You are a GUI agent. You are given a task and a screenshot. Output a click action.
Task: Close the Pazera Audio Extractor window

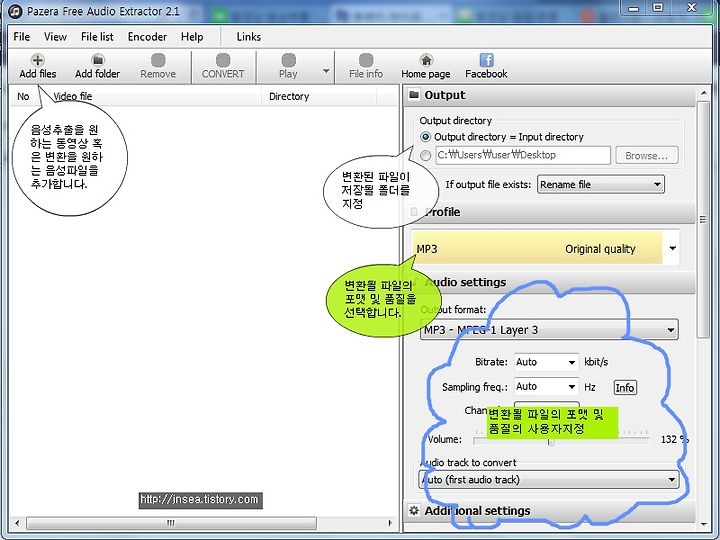691,8
